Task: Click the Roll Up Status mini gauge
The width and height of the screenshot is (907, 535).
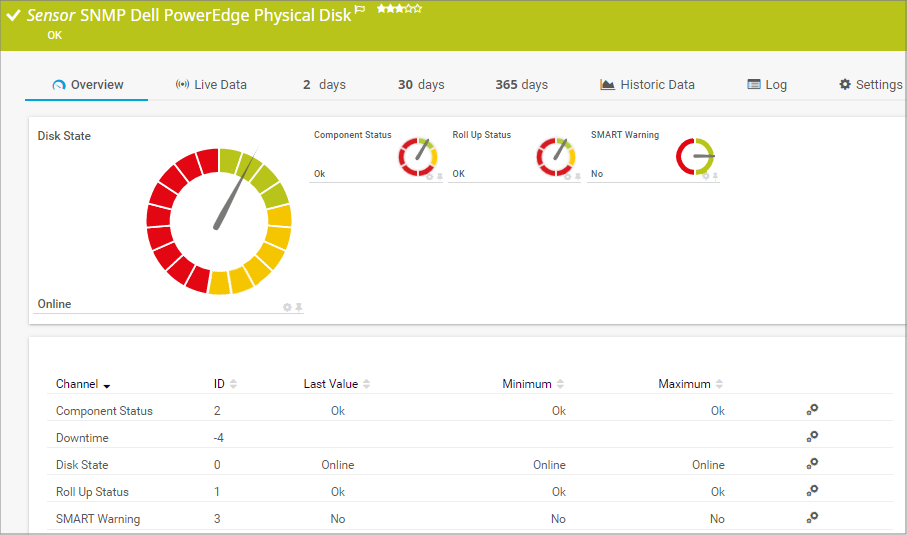Action: (556, 156)
